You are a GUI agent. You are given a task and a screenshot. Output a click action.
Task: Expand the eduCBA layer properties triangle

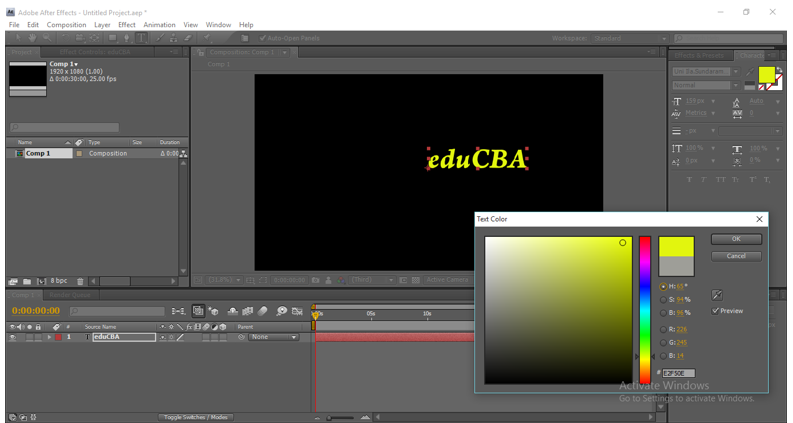coord(49,337)
